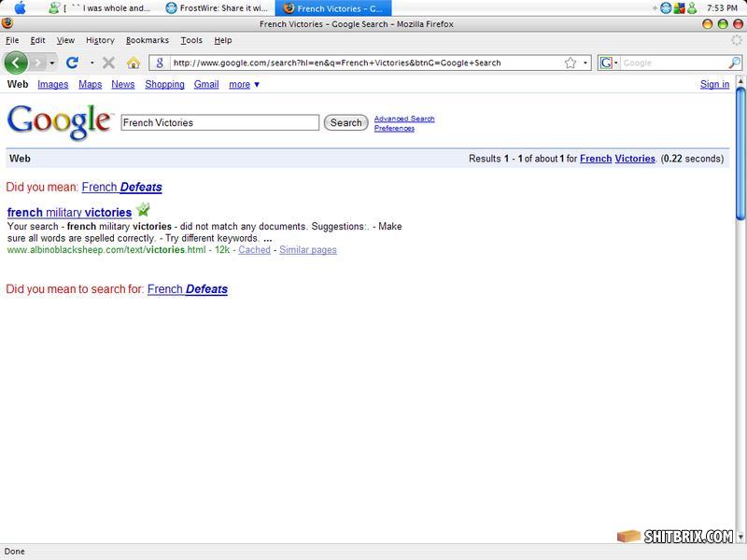747x560 pixels.
Task: Open the Edit menu
Action: [x=37, y=40]
